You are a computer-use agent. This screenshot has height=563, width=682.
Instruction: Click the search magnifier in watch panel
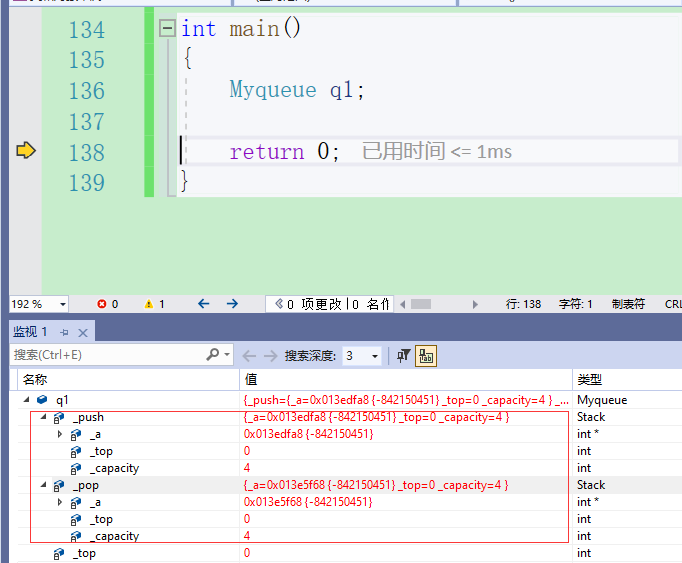tap(213, 355)
